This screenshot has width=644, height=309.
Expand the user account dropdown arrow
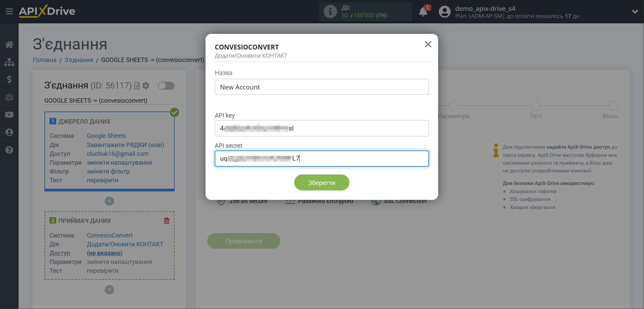point(635,12)
